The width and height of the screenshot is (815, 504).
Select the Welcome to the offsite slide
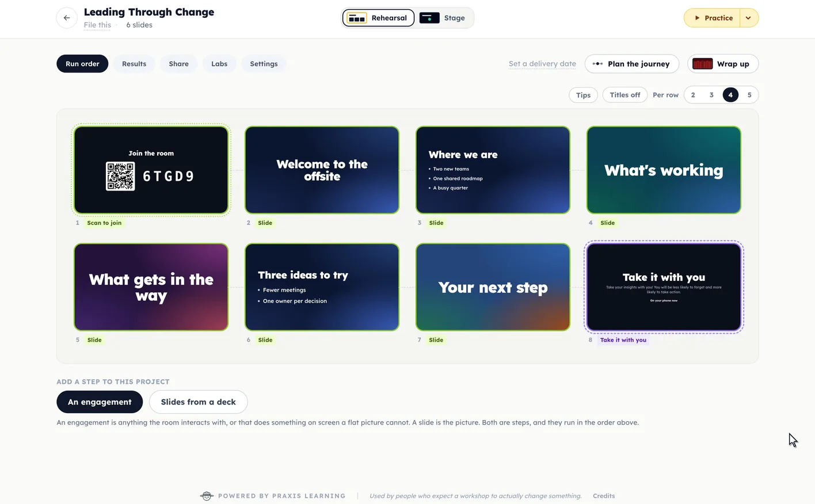[x=322, y=170]
